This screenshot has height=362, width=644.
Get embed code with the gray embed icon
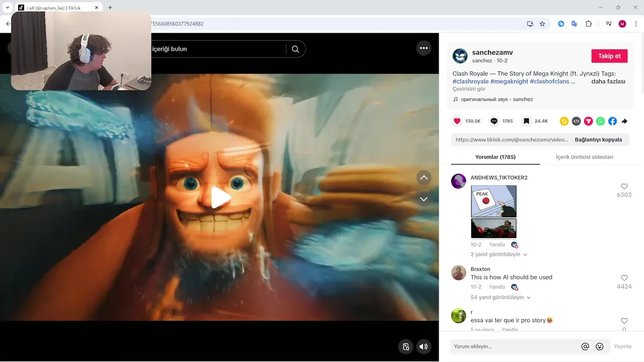pyautogui.click(x=576, y=121)
